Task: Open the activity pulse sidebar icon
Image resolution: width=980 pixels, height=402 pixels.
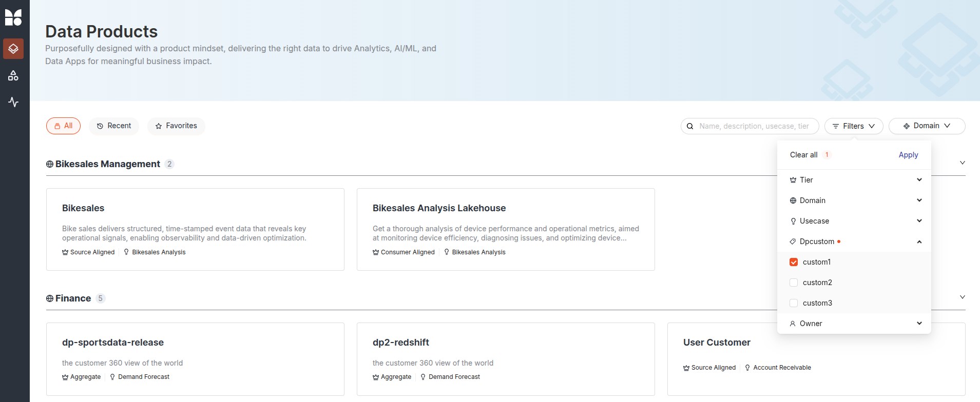Action: pyautogui.click(x=13, y=102)
